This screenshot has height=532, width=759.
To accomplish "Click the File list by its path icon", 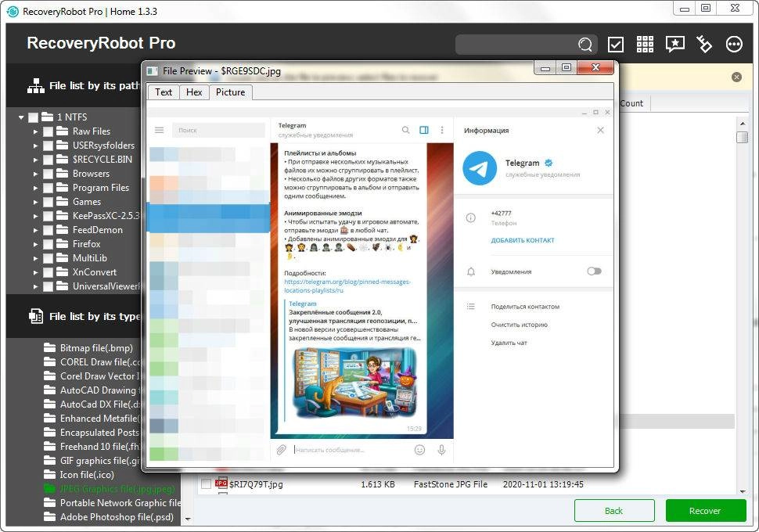I will pyautogui.click(x=36, y=86).
